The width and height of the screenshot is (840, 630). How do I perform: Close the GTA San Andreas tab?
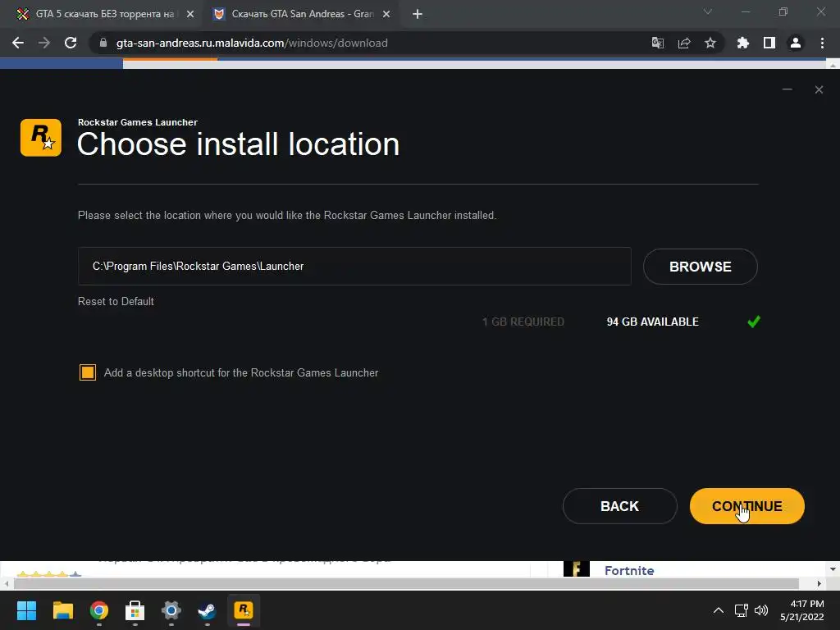(386, 14)
